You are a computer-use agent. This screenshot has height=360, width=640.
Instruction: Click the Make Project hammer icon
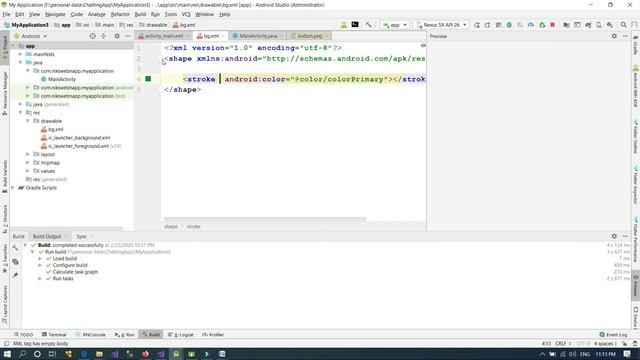[x=368, y=25]
